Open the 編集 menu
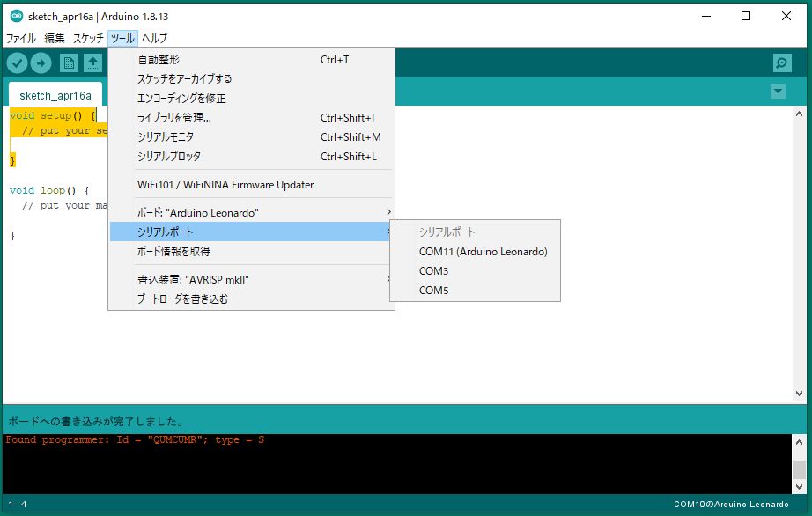This screenshot has height=516, width=812. 55,38
